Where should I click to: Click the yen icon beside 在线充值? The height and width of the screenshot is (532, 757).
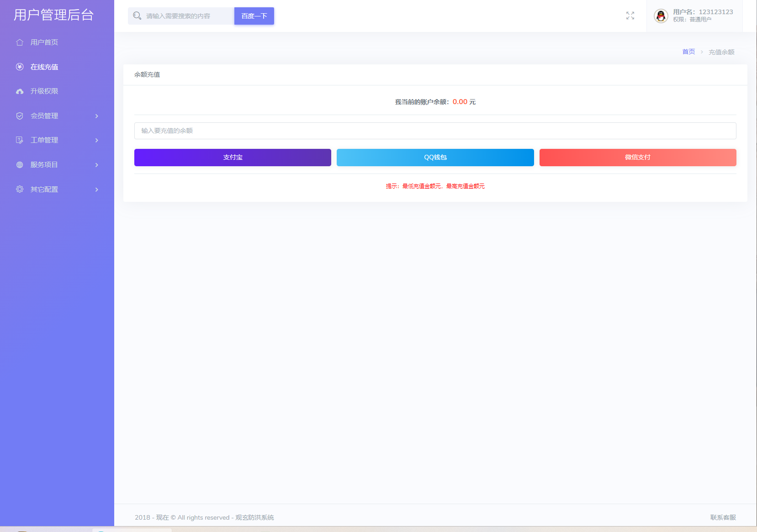(20, 67)
